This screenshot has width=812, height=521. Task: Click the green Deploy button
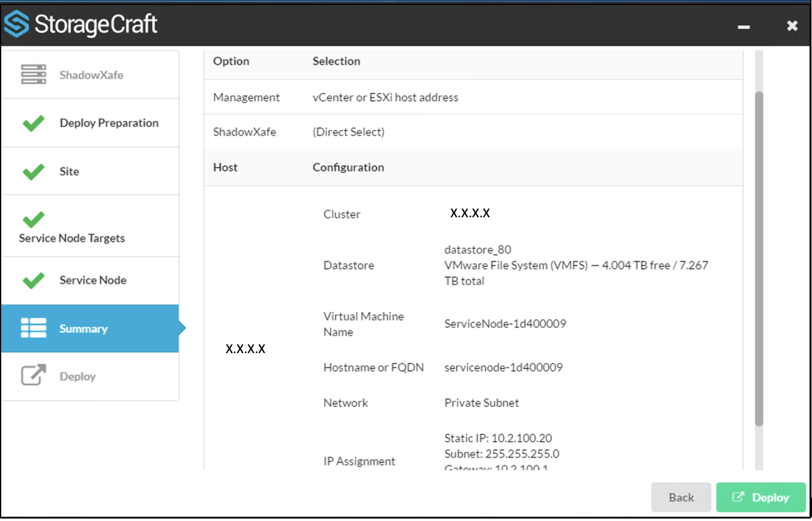coord(761,498)
